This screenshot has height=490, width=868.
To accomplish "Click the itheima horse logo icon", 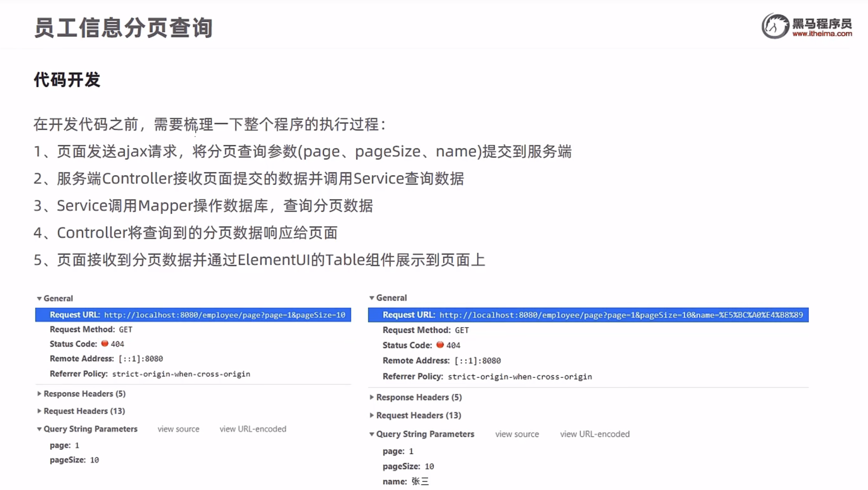I will 775,26.
